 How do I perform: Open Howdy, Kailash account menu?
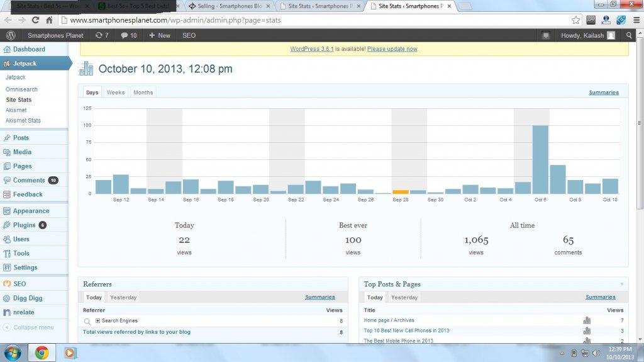coord(588,35)
